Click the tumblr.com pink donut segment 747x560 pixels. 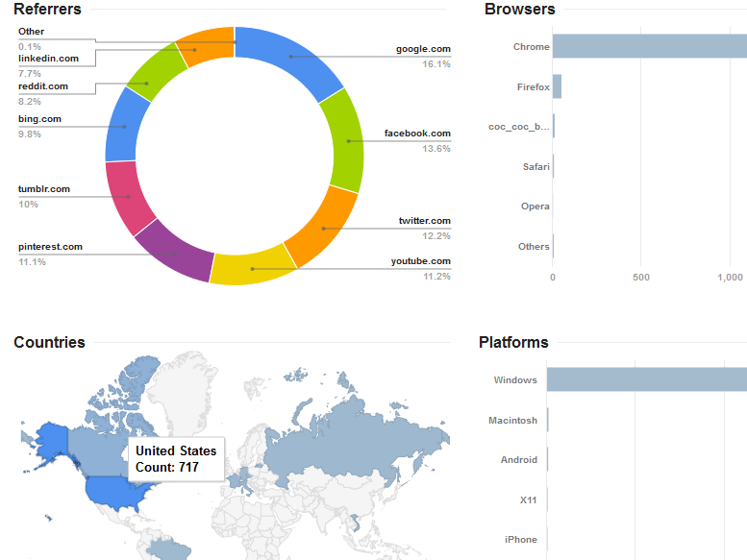click(x=128, y=197)
